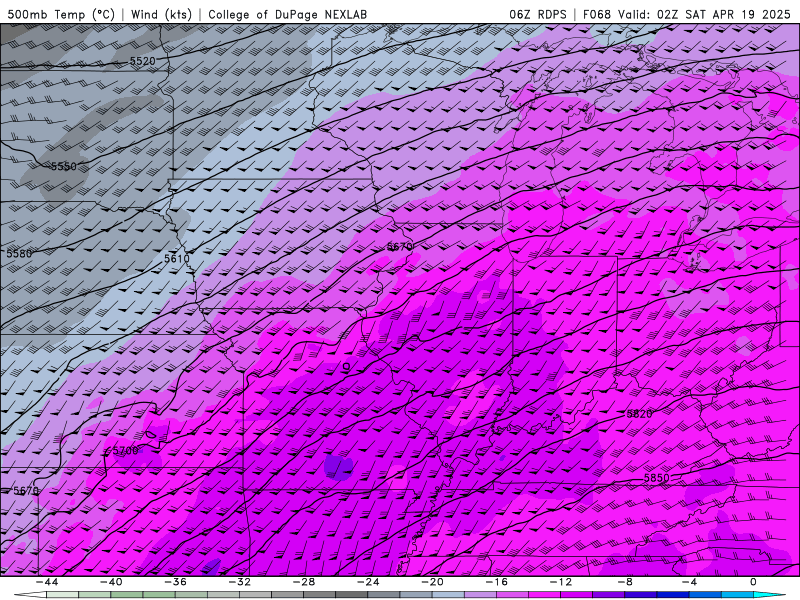This screenshot has width=800, height=600.
Task: Click the -16 color scale label
Action: pyautogui.click(x=497, y=582)
